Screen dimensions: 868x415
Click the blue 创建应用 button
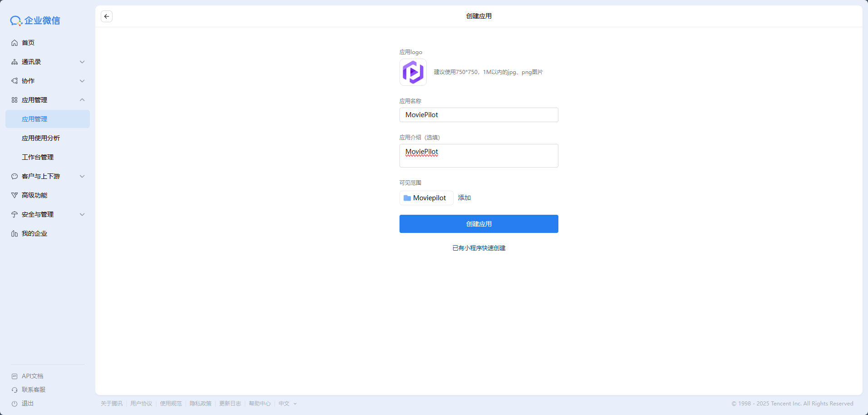[478, 224]
